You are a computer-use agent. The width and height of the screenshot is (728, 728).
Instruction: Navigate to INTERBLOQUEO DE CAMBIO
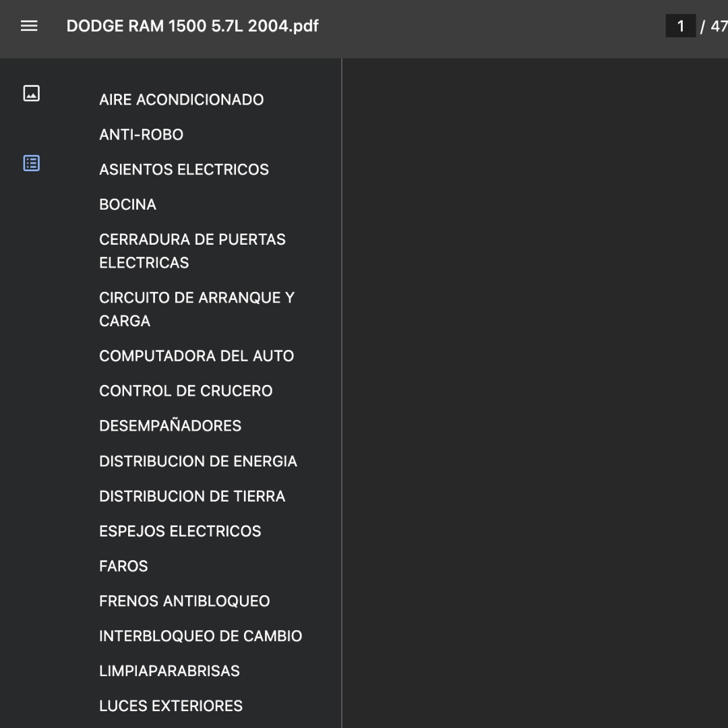201,636
